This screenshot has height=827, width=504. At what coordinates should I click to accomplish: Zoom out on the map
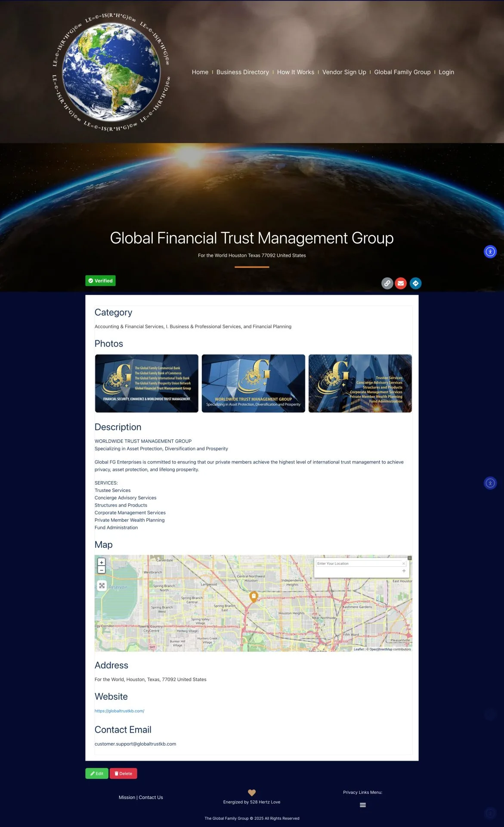[x=102, y=570]
